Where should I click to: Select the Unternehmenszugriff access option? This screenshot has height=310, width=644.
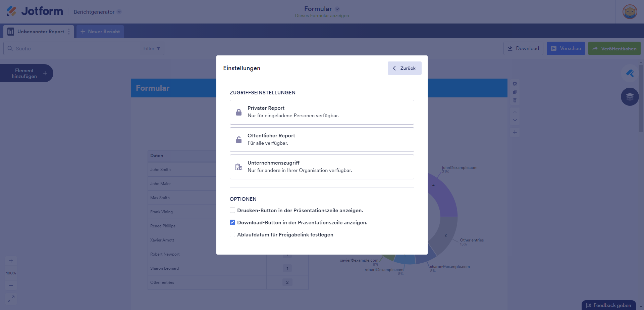click(322, 167)
